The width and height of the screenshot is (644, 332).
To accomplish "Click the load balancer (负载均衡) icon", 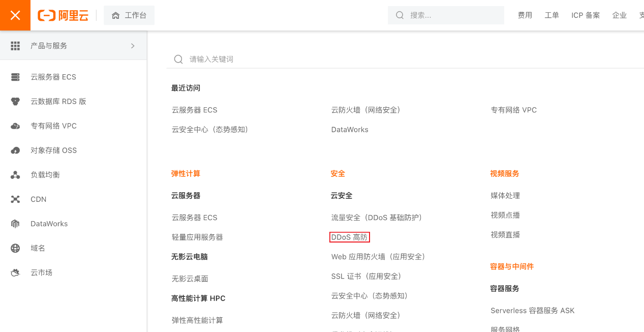I will pyautogui.click(x=15, y=175).
